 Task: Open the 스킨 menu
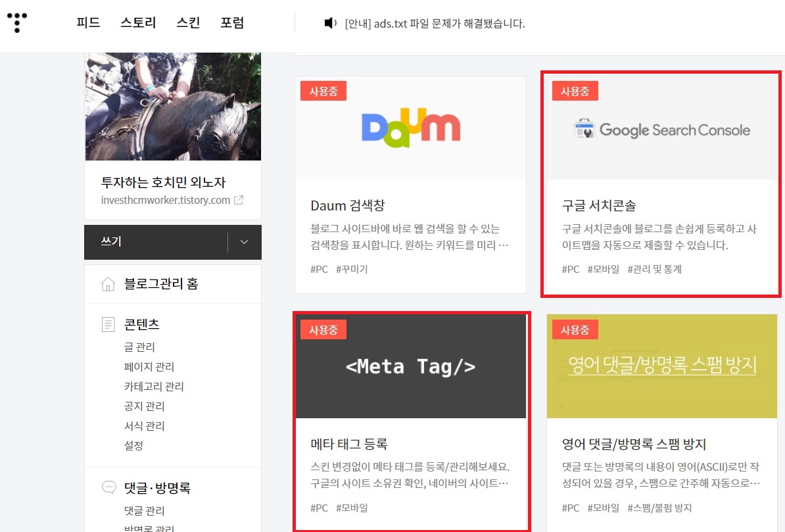[x=188, y=22]
